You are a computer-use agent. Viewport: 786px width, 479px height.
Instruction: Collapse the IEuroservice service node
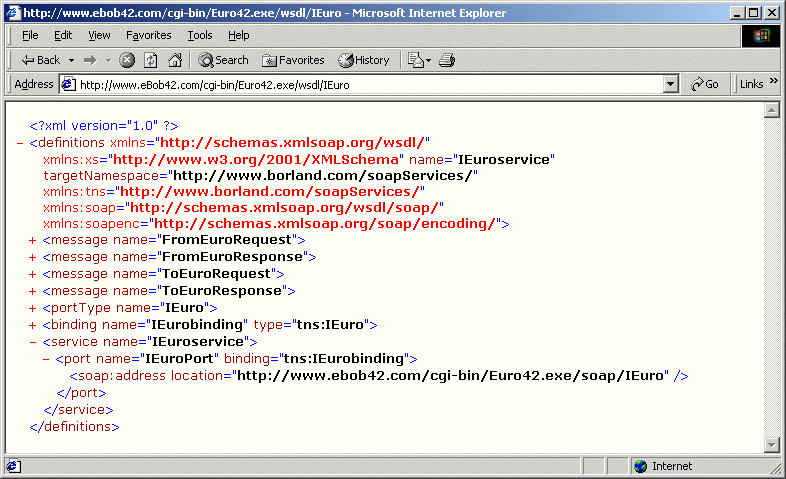33,343
